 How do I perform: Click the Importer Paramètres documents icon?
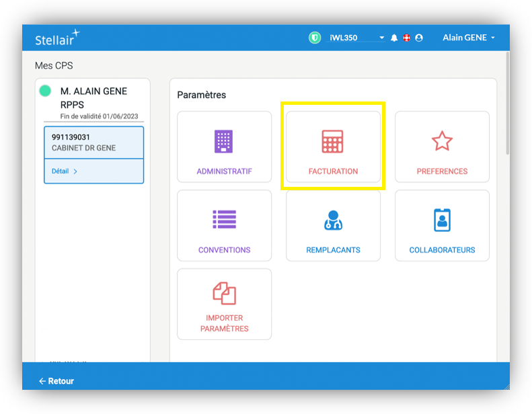pyautogui.click(x=224, y=293)
